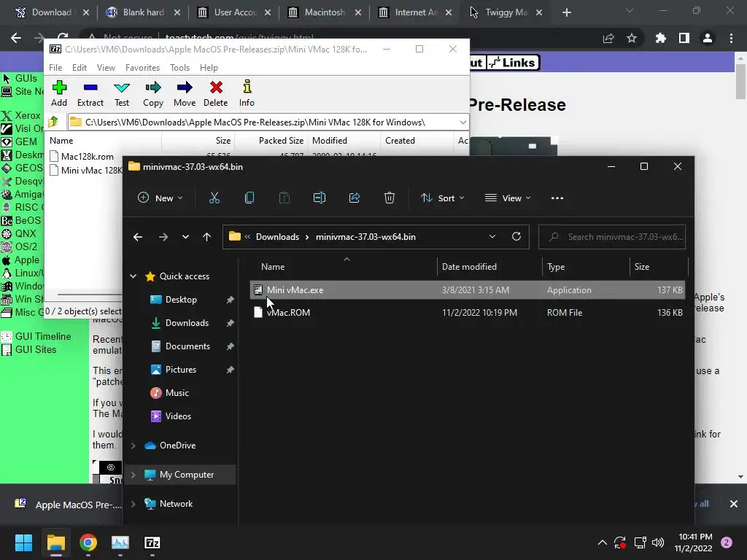
Task: Toggle Chrome side panel icon
Action: pos(684,38)
